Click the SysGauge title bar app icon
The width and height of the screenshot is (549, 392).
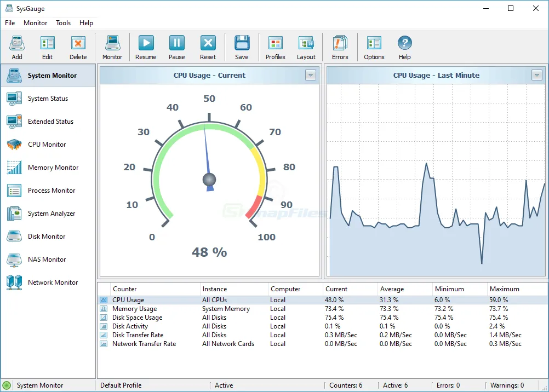(x=9, y=8)
